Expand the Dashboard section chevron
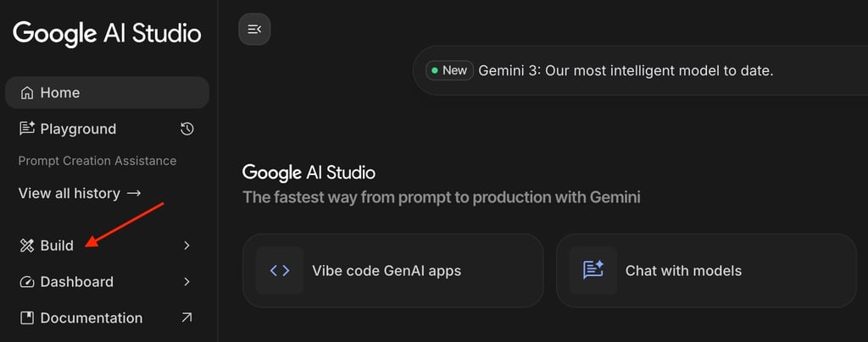The image size is (868, 342). pos(187,282)
